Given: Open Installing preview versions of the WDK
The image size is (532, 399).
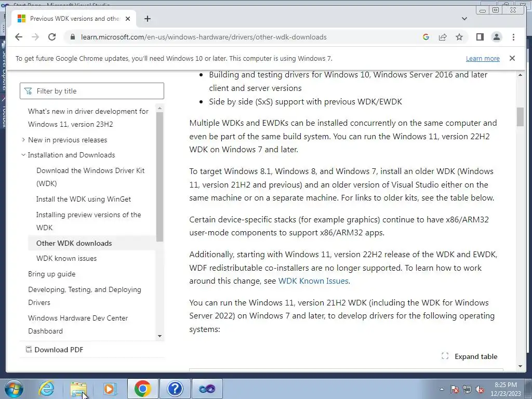Looking at the screenshot, I should pyautogui.click(x=88, y=221).
